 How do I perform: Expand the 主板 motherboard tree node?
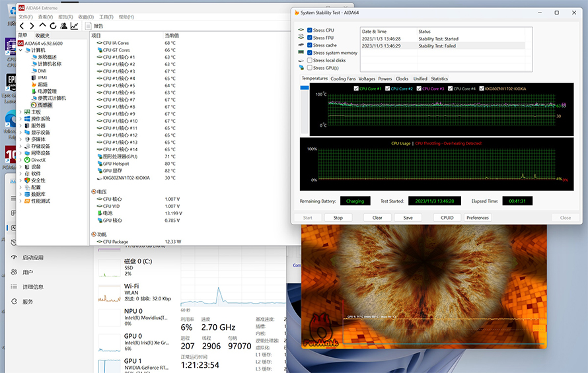coord(20,112)
